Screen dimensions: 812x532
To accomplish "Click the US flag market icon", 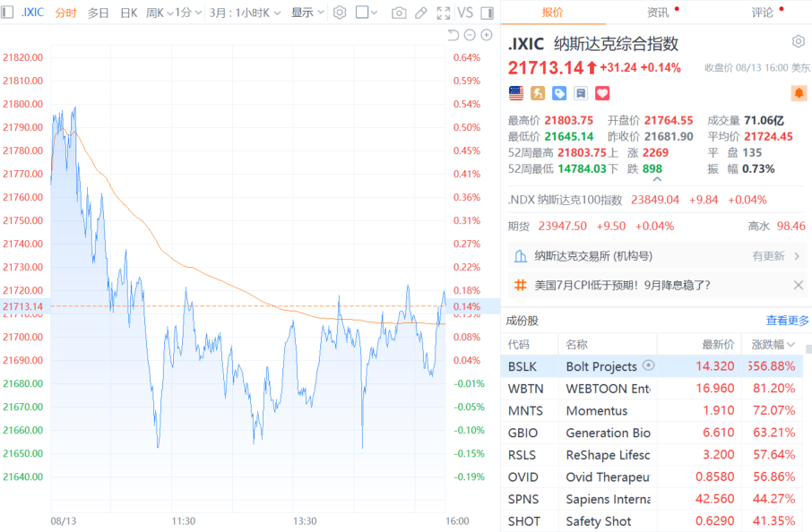I will point(516,93).
